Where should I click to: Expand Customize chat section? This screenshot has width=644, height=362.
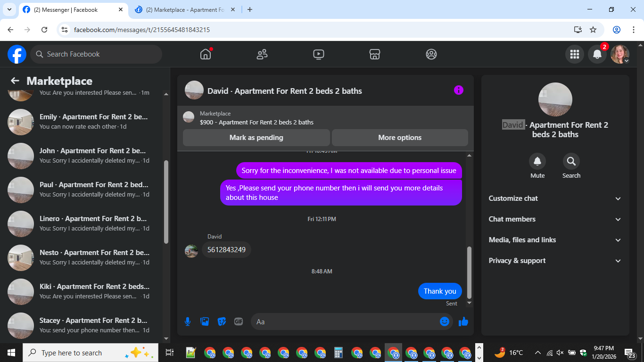(x=555, y=198)
